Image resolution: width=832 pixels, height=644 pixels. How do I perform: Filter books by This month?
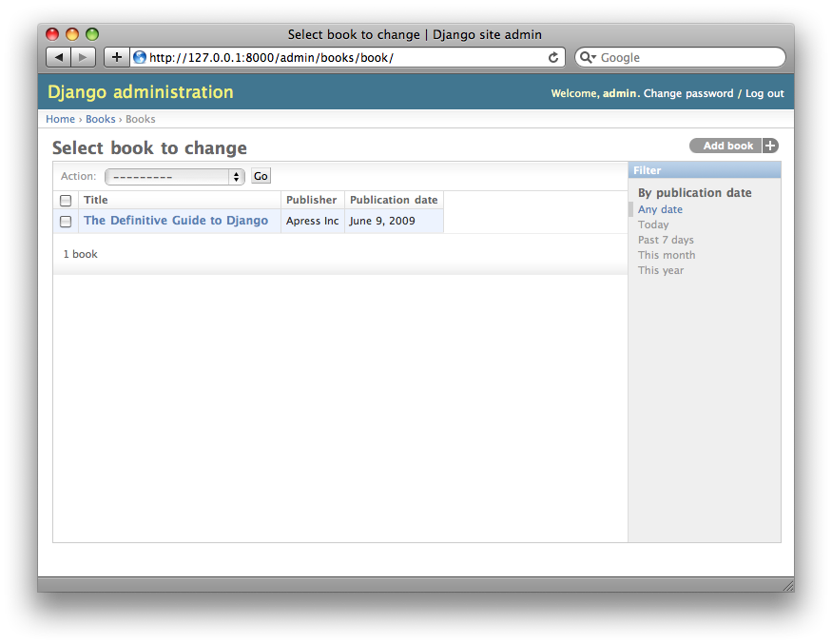(667, 255)
